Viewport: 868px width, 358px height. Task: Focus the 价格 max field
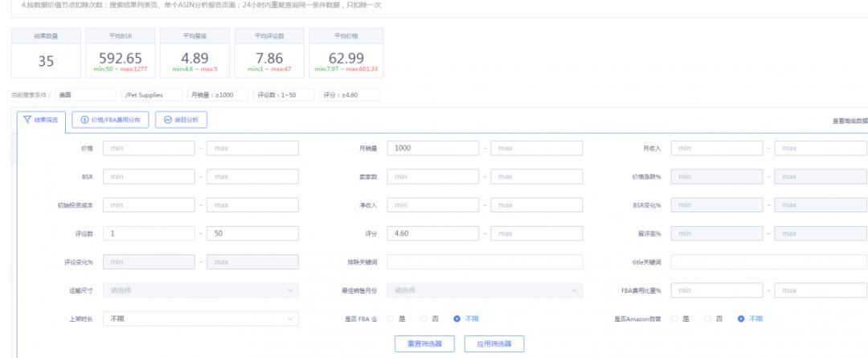(x=252, y=148)
